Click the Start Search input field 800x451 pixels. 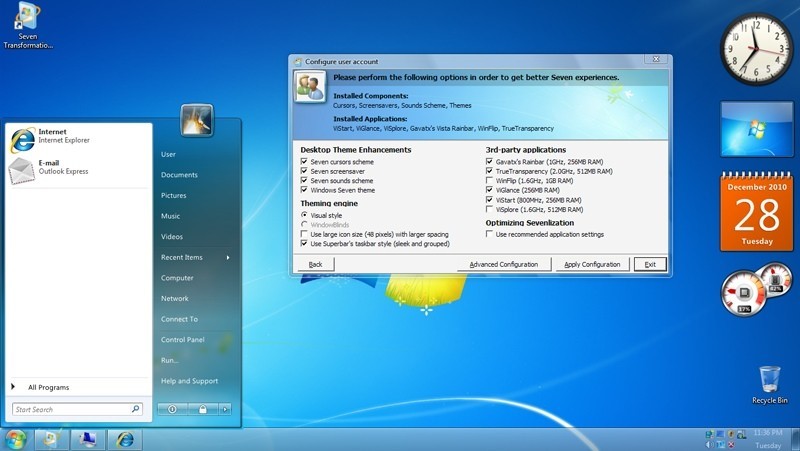pos(72,409)
